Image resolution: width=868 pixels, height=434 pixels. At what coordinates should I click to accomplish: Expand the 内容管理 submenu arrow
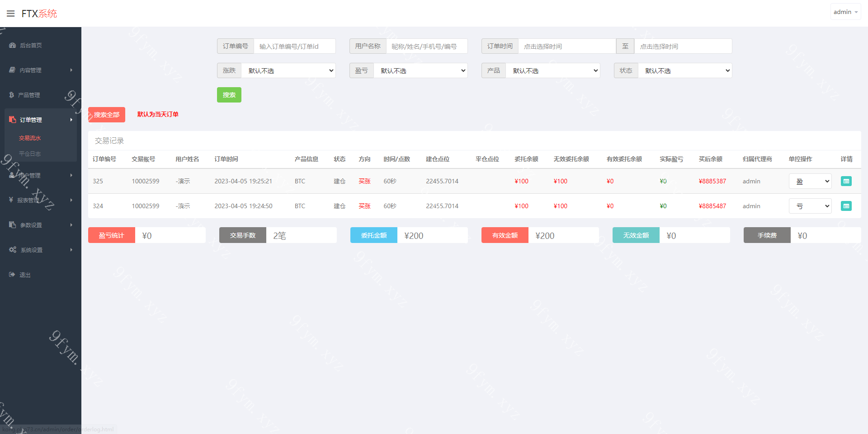click(x=71, y=70)
